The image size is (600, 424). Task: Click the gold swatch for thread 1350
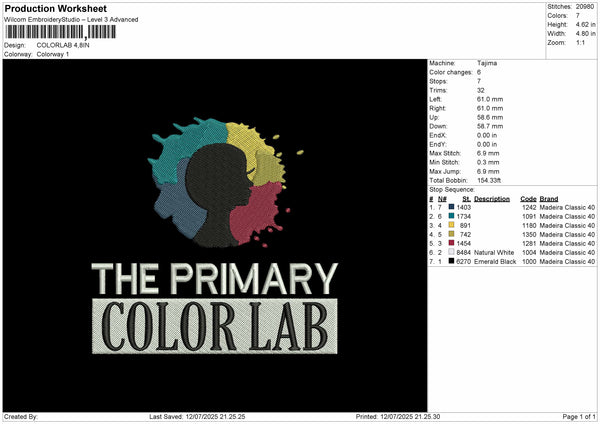click(452, 234)
